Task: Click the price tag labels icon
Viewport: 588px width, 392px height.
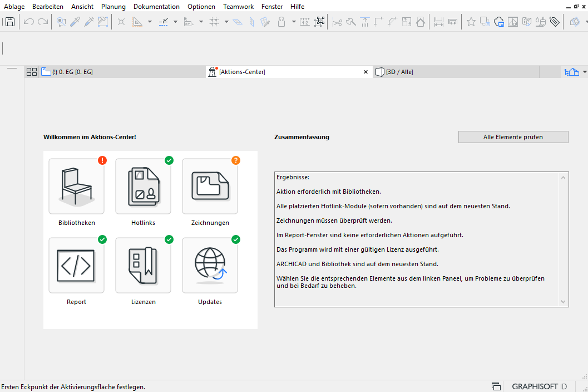Action: click(555, 22)
